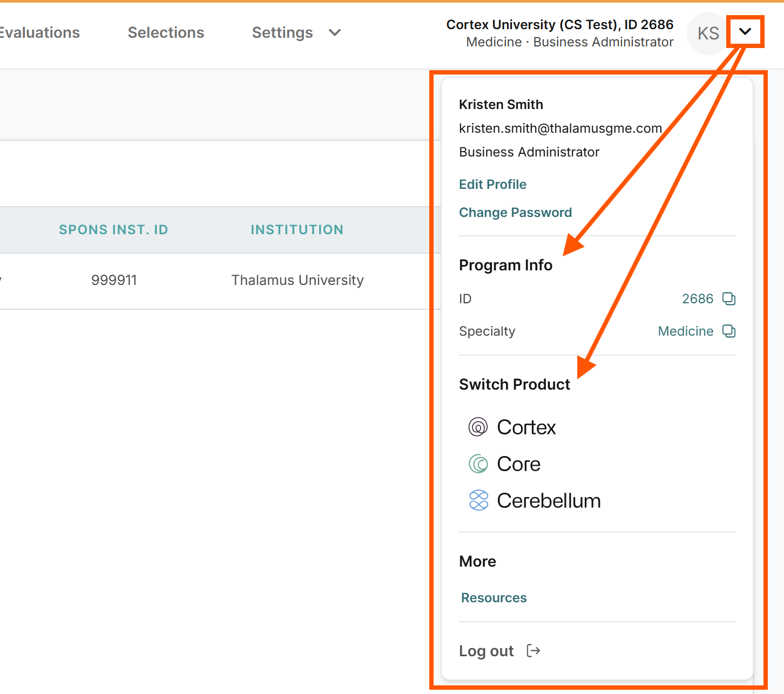Click the log out arrow icon

point(533,651)
